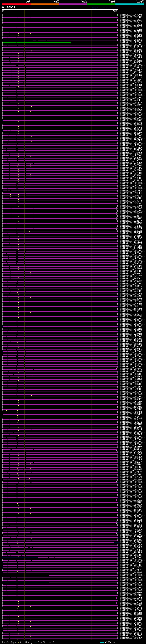Select hit UniRef100_C5WNU9
The height and width of the screenshot is (644, 146).
tap(131, 55)
